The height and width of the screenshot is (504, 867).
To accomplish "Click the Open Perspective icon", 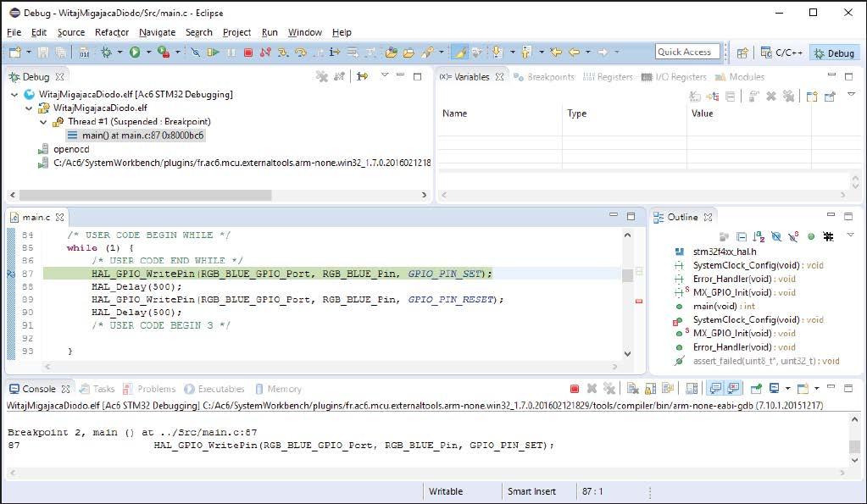I will pyautogui.click(x=742, y=53).
